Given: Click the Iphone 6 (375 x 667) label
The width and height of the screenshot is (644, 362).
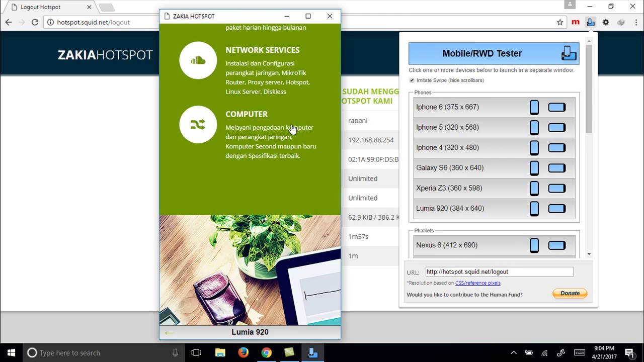Looking at the screenshot, I should click(447, 107).
